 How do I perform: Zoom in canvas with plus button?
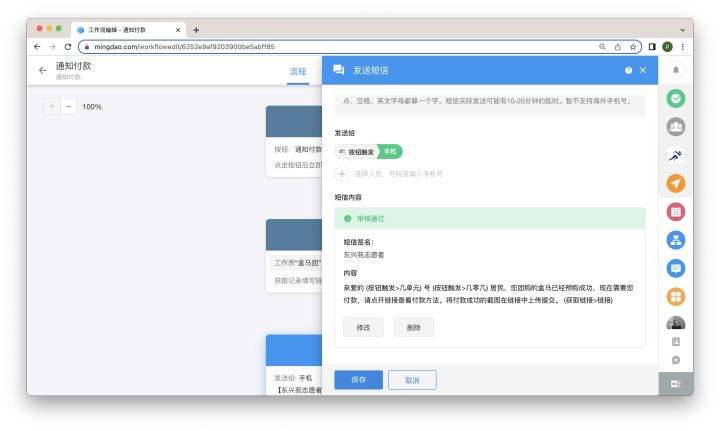[x=52, y=106]
